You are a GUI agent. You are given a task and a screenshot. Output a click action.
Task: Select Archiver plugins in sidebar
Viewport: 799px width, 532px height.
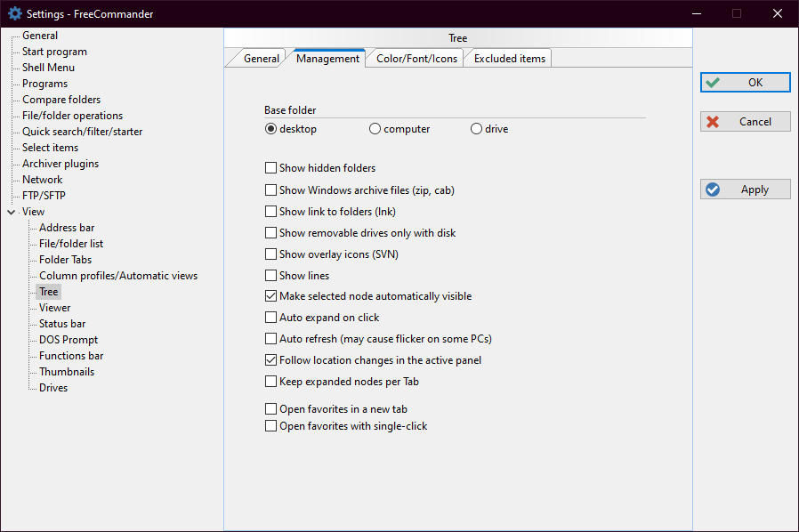(61, 164)
